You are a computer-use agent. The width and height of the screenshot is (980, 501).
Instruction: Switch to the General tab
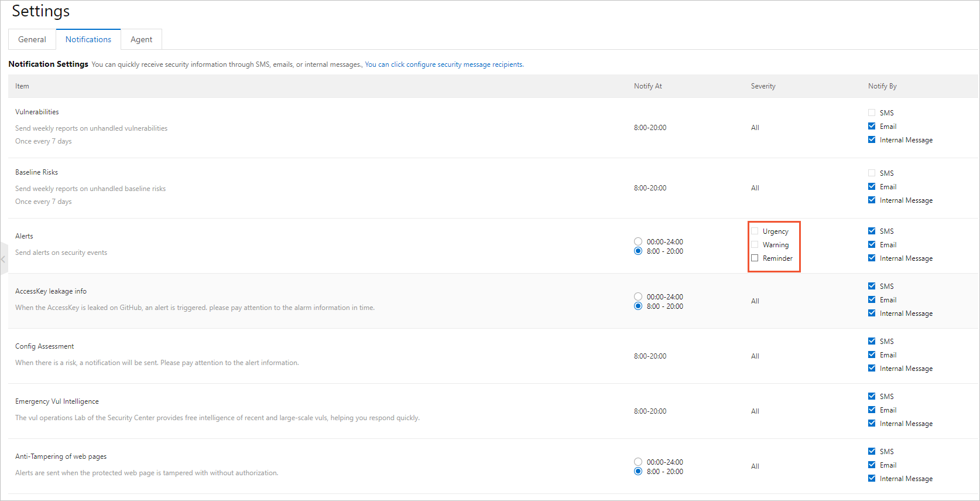click(32, 39)
